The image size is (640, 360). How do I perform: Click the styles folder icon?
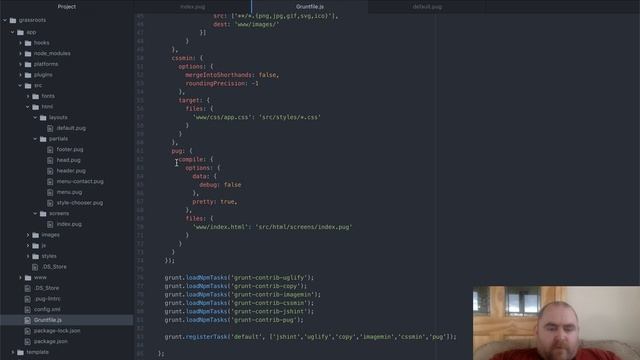pos(36,256)
